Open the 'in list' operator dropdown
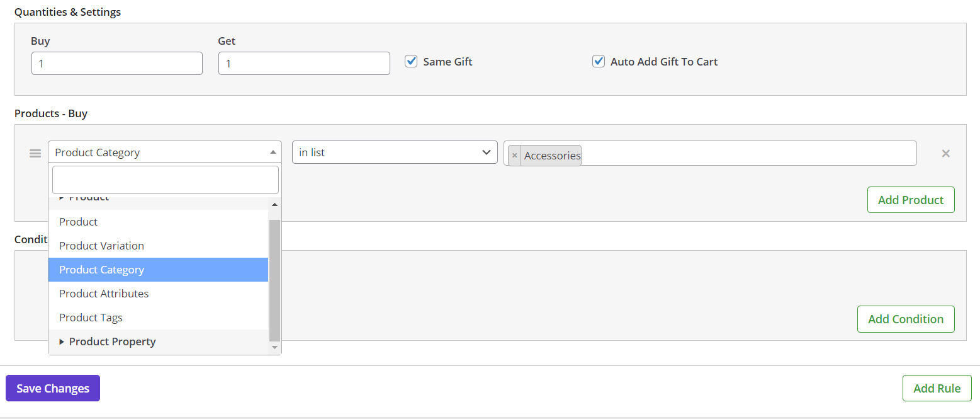Screen dimensions: 980x419 tap(395, 152)
